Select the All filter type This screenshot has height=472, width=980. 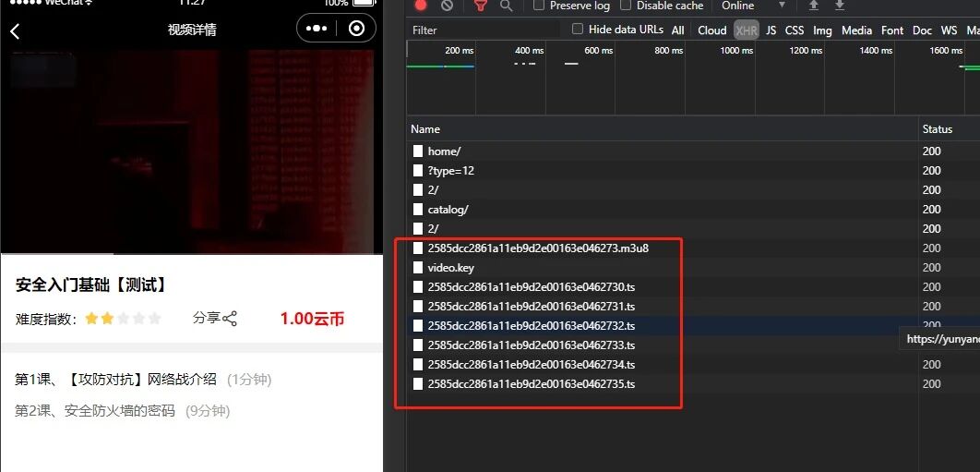click(677, 30)
